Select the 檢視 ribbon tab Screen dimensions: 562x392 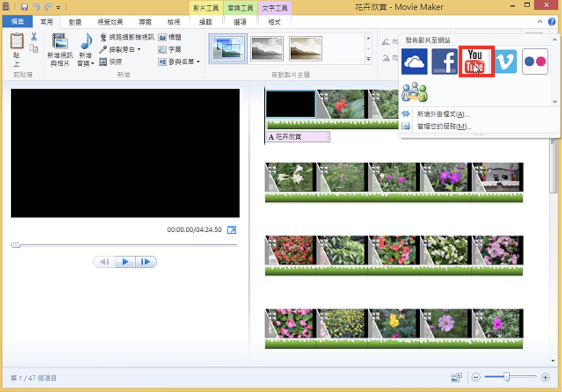[x=174, y=22]
